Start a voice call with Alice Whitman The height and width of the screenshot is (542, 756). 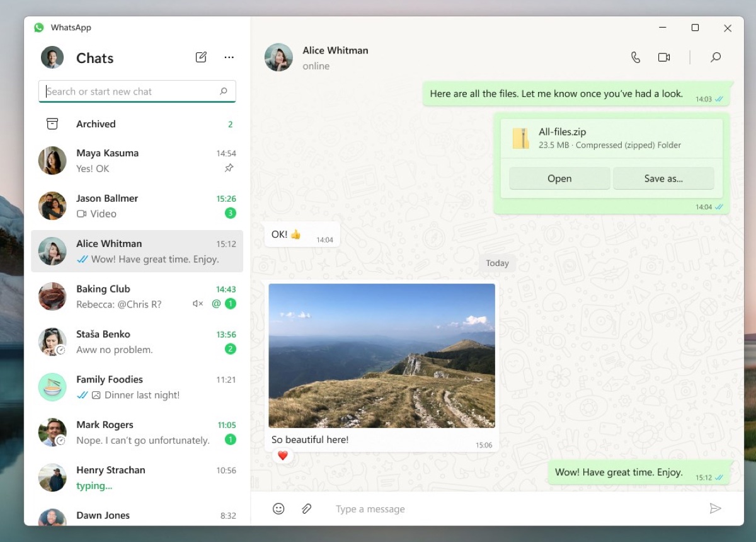(635, 57)
